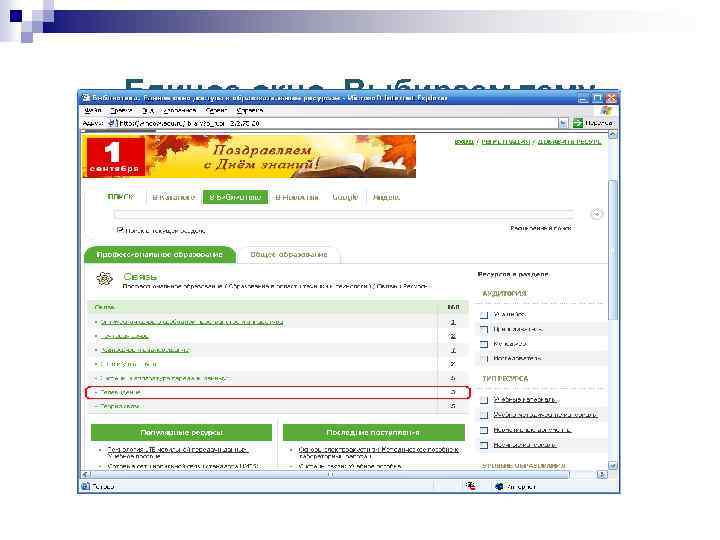Click the horizontal scrollbar left arrow
This screenshot has height=540, width=720.
click(x=85, y=474)
